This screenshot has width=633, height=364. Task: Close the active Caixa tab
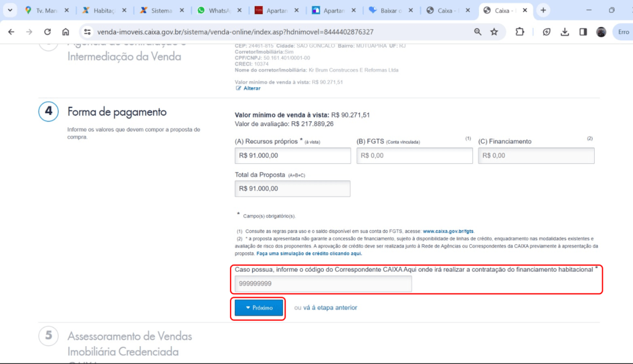coord(525,11)
